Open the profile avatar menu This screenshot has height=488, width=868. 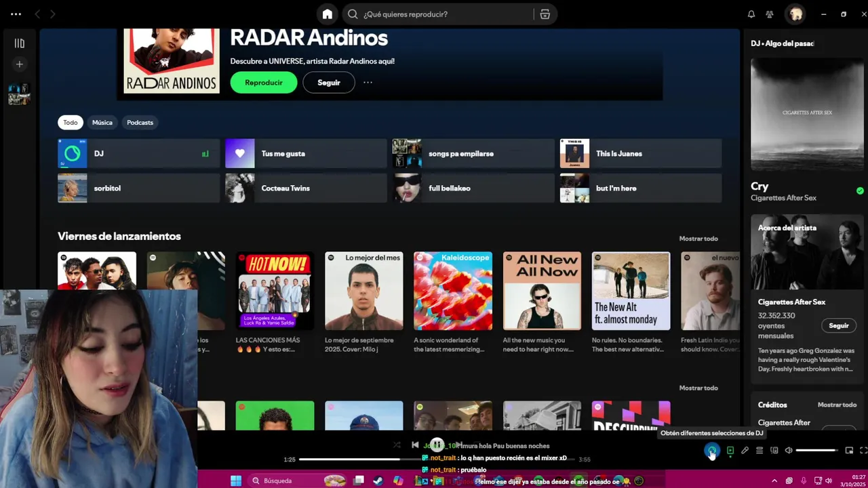coord(796,14)
